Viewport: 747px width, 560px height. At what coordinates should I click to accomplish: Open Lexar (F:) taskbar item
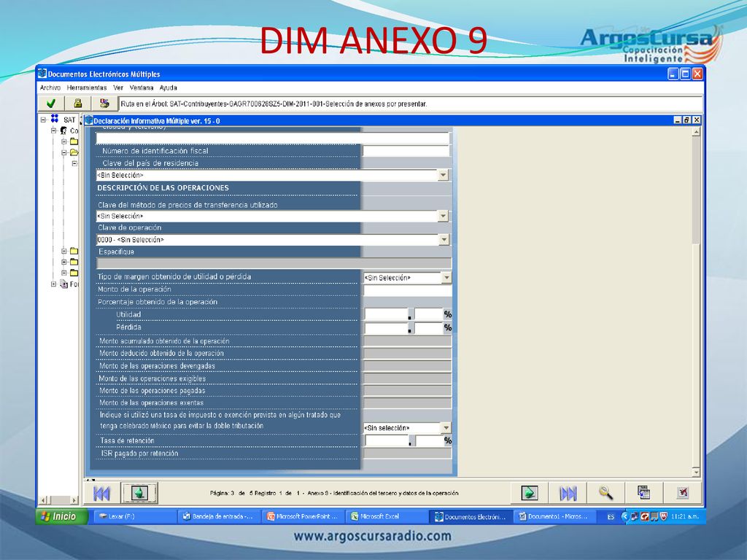134,516
